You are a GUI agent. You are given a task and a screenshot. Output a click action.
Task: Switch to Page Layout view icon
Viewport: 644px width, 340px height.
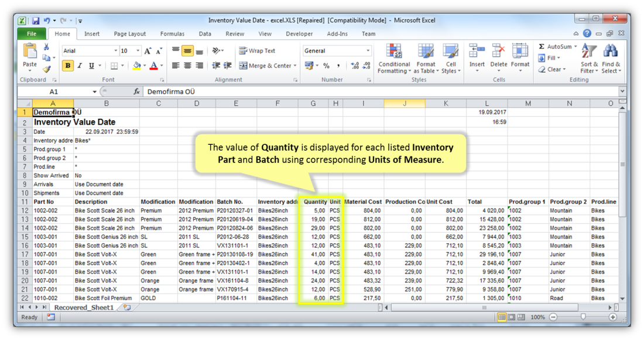click(512, 317)
